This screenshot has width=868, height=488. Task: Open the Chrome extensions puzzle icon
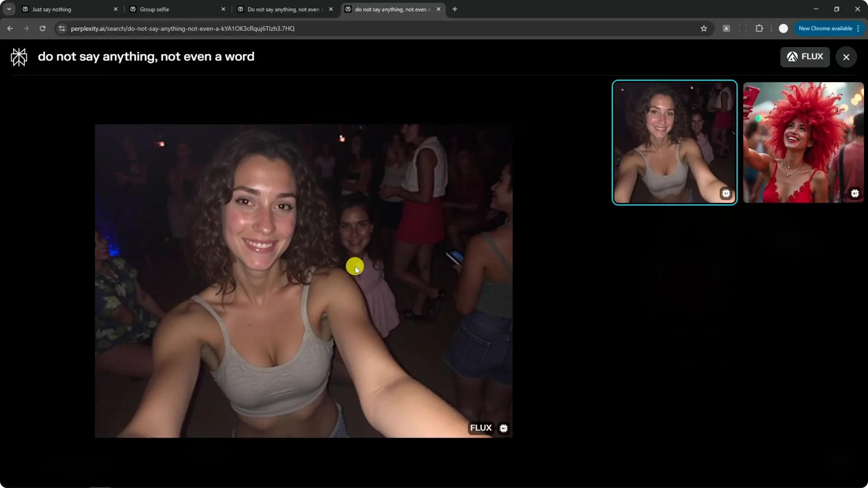tap(759, 28)
